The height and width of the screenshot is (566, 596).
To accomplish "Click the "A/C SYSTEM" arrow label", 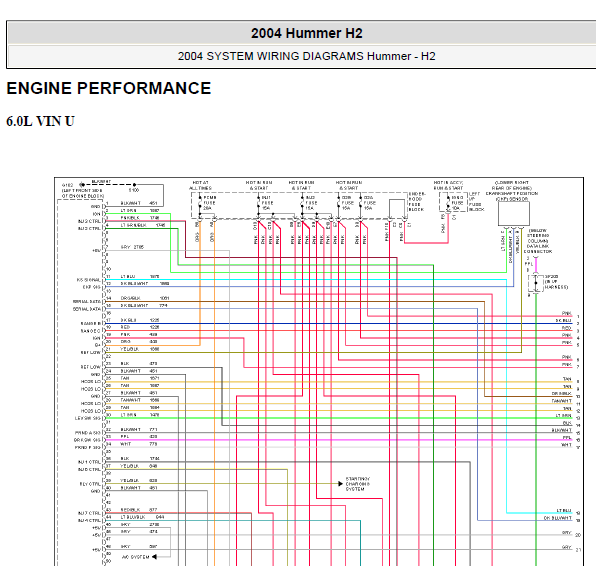I will pyautogui.click(x=135, y=557).
